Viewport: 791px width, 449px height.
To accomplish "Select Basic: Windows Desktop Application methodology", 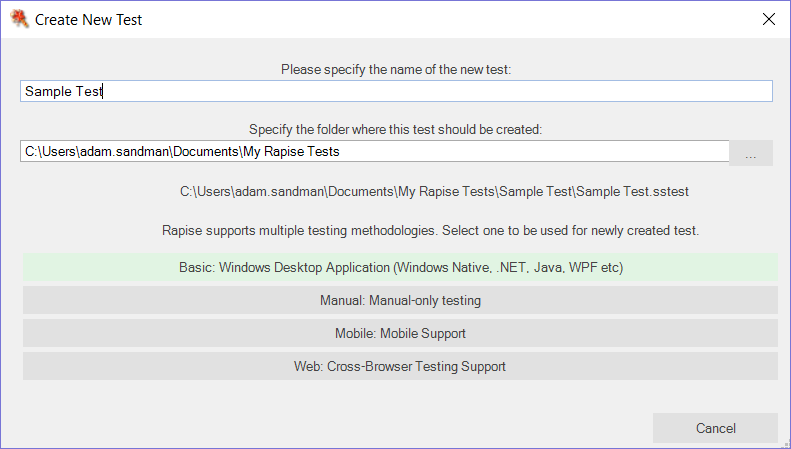I will point(400,268).
